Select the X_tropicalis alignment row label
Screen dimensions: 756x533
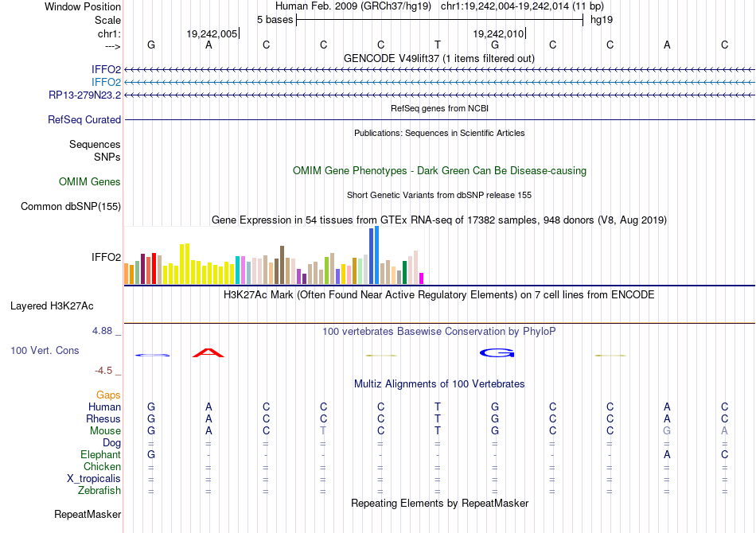click(x=94, y=479)
